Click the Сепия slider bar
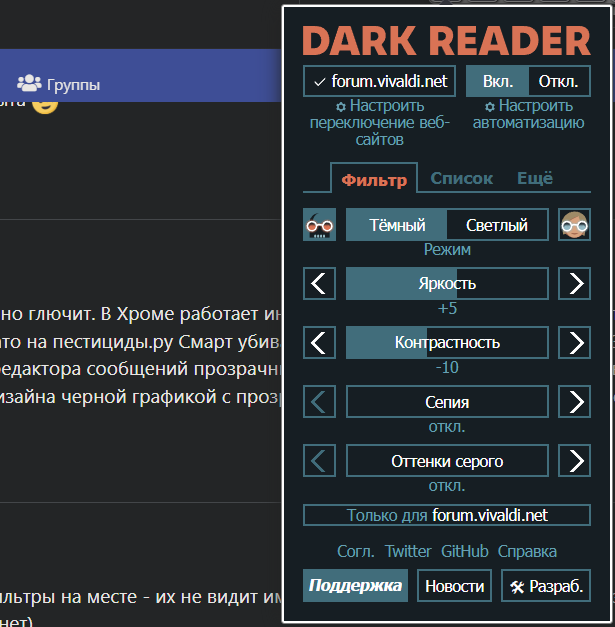This screenshot has height=627, width=615. 447,402
